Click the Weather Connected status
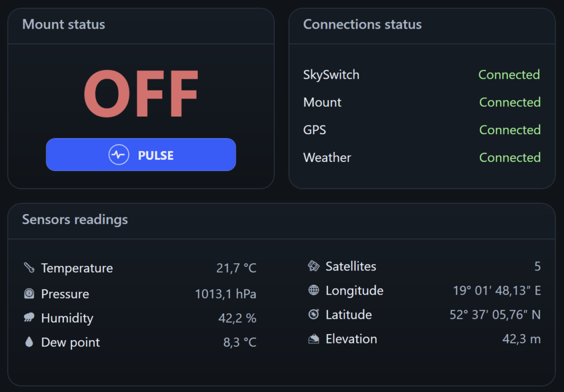The width and height of the screenshot is (564, 392). point(509,157)
